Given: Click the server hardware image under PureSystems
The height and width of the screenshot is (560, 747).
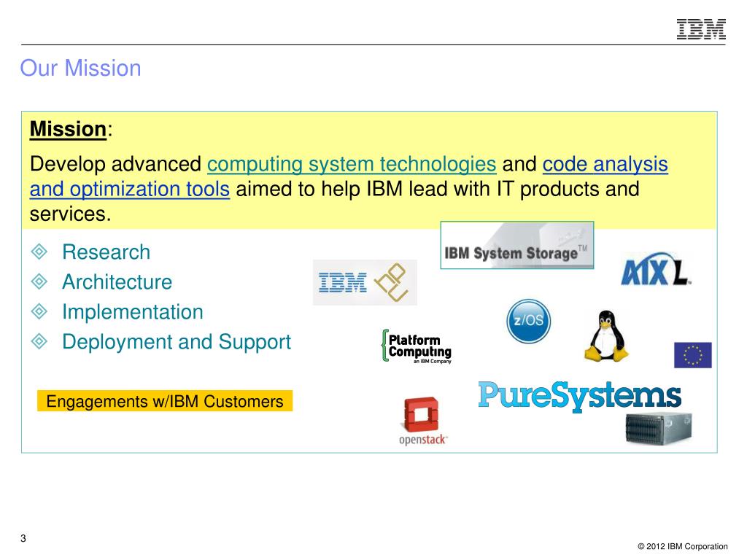Looking at the screenshot, I should [x=659, y=429].
